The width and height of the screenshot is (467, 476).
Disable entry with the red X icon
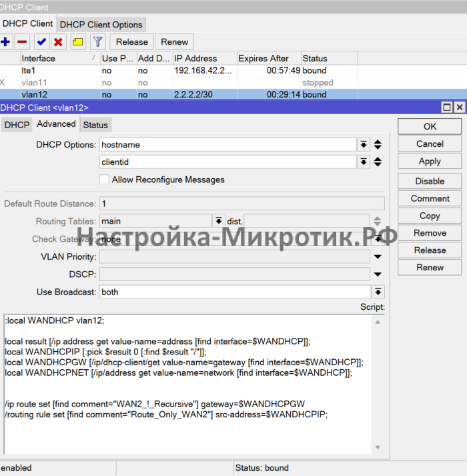click(x=58, y=42)
